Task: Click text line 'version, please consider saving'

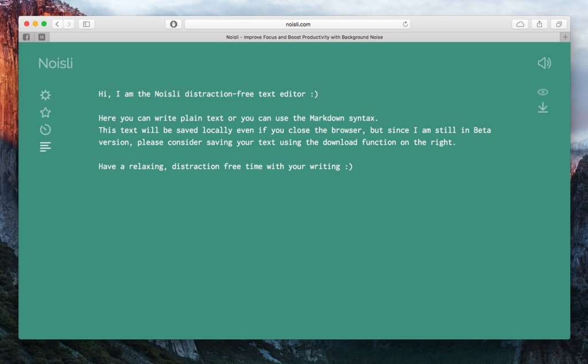Action: click(277, 142)
